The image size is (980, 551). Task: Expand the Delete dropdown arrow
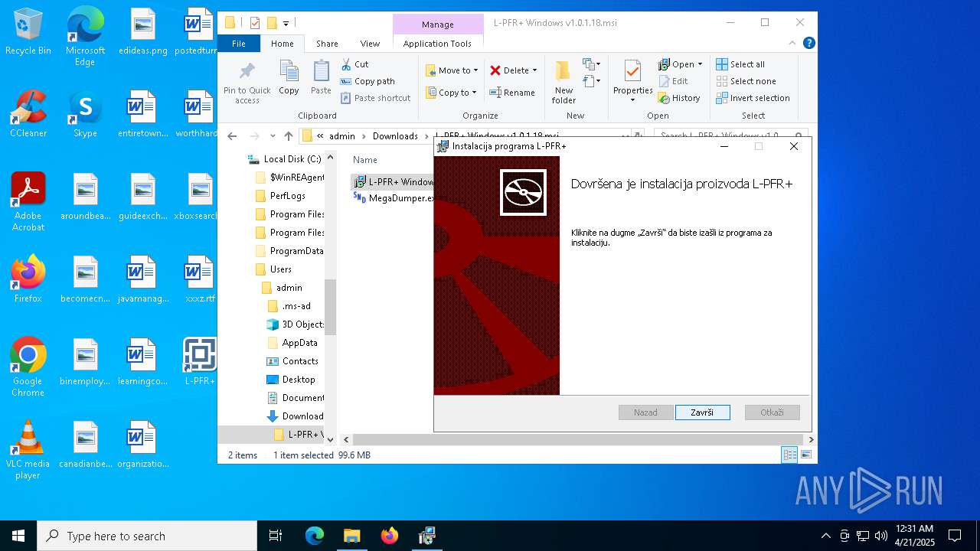tap(534, 70)
